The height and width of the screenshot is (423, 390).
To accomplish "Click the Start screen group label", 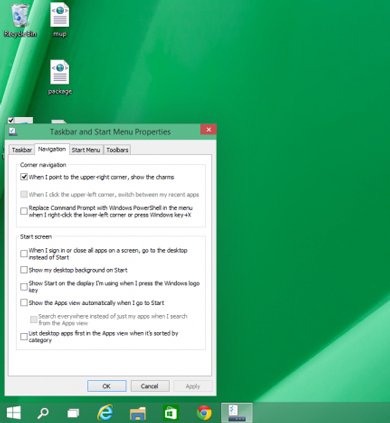I will click(36, 237).
